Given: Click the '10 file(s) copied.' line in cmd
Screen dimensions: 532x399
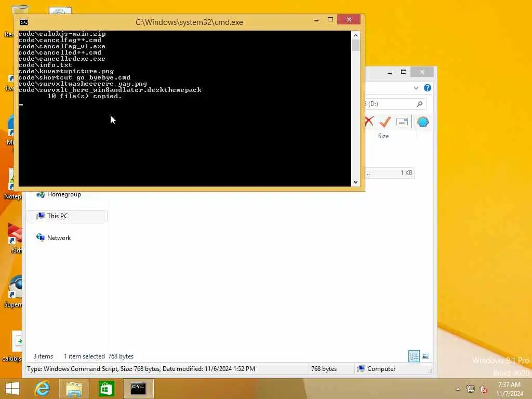Looking at the screenshot, I should coord(85,96).
